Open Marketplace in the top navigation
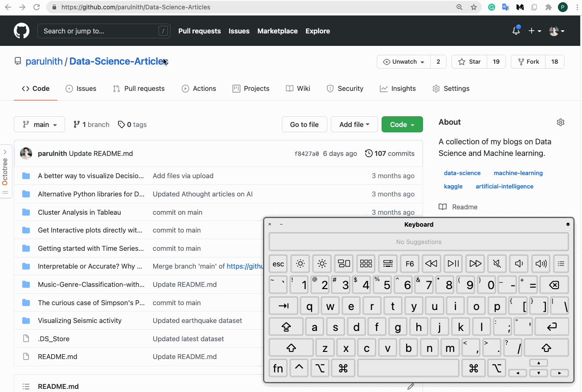Image resolution: width=582 pixels, height=392 pixels. click(277, 31)
